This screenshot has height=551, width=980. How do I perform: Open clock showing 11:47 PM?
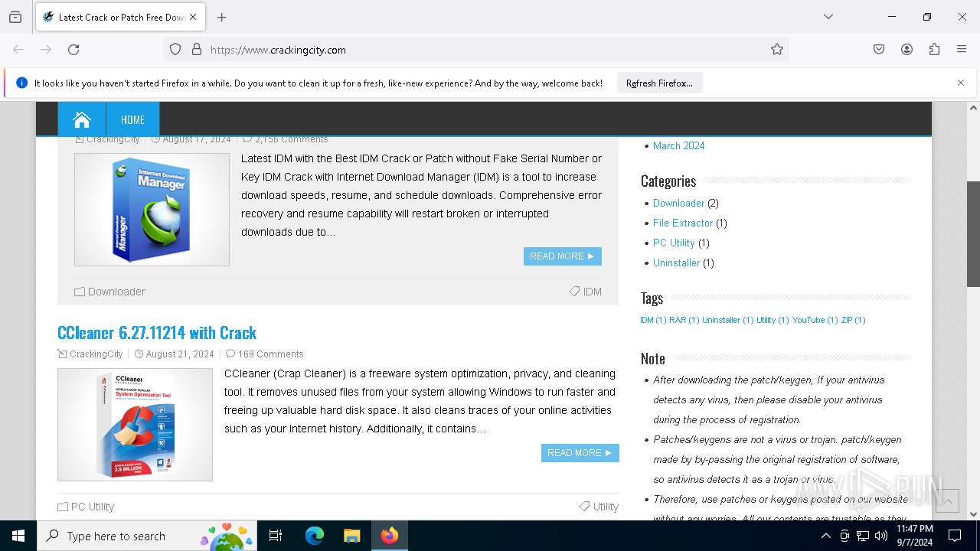pos(915,536)
